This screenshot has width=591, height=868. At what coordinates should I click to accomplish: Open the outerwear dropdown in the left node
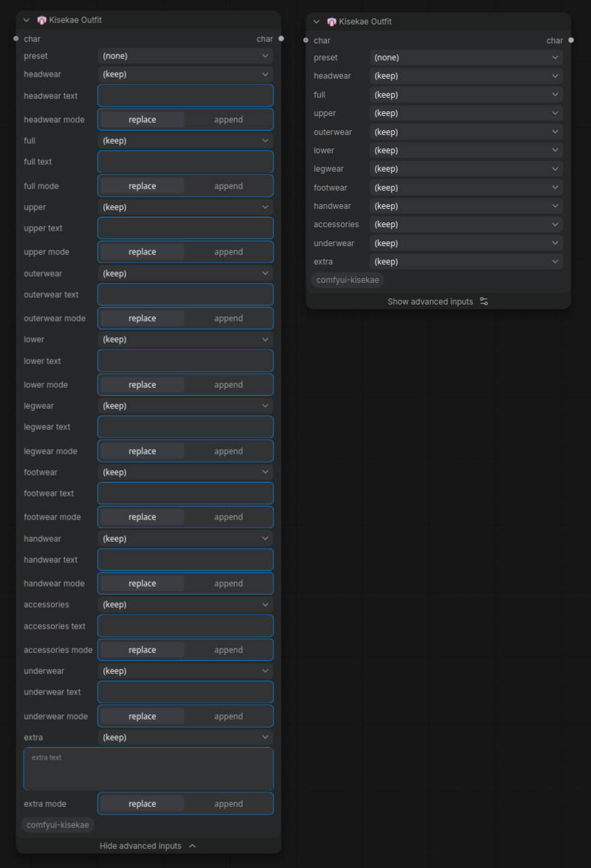point(185,273)
